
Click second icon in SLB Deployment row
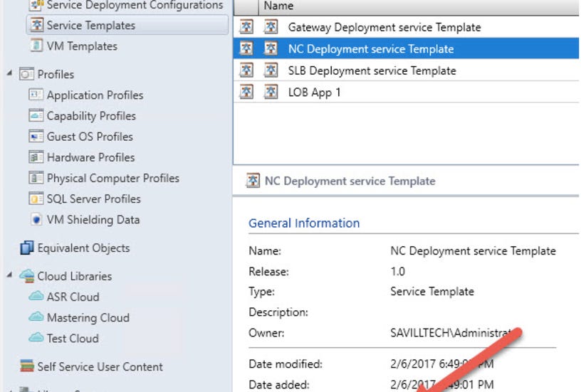tap(271, 70)
